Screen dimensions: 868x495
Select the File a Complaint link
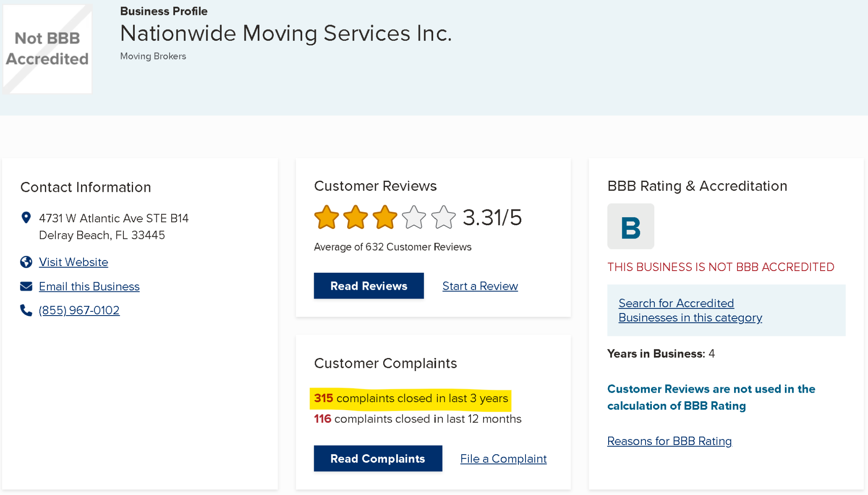[504, 459]
